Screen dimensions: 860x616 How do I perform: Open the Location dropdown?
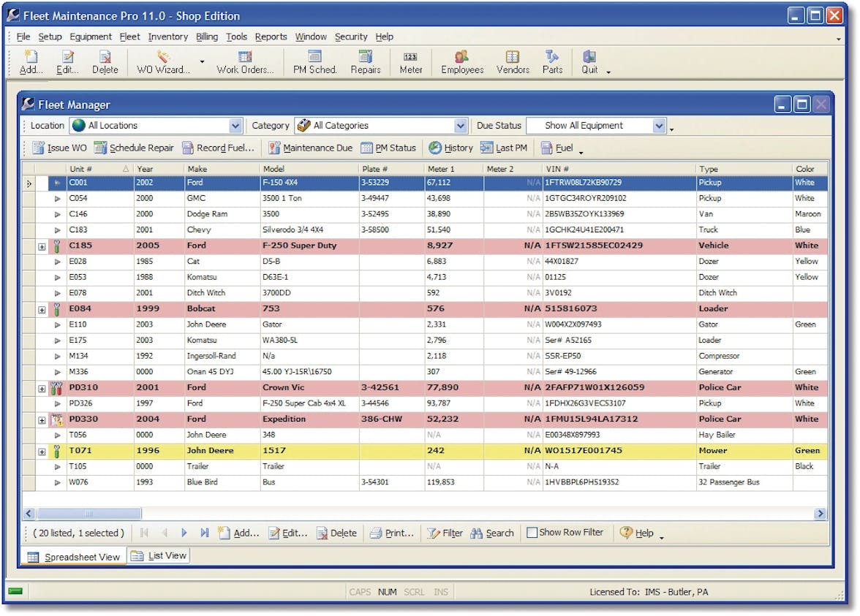(235, 126)
